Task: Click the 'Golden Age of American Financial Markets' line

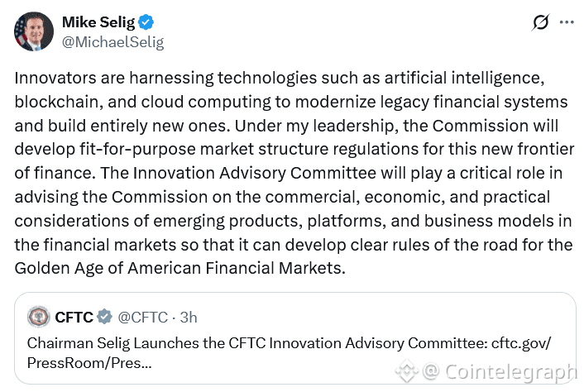Action: (180, 269)
